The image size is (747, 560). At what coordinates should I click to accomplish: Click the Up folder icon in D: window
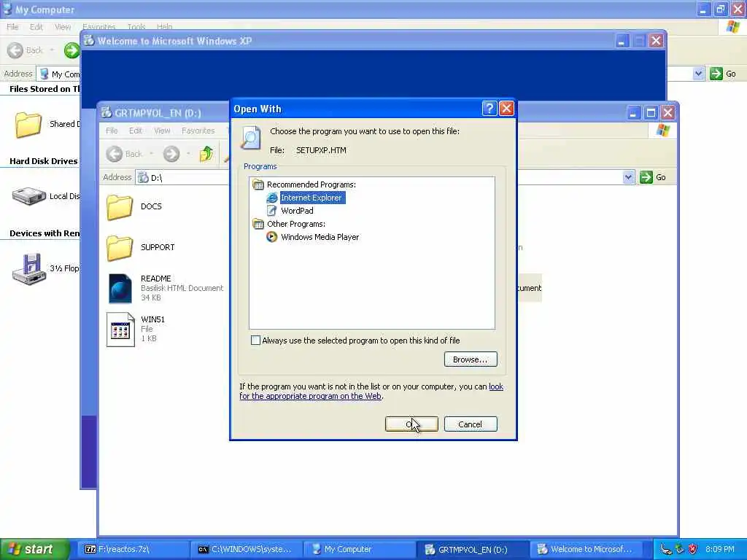[206, 154]
